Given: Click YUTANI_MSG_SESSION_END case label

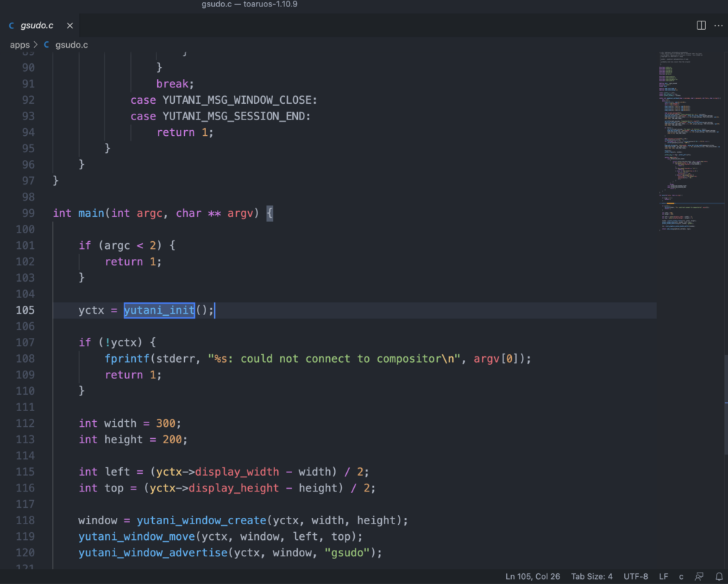Looking at the screenshot, I should point(233,116).
